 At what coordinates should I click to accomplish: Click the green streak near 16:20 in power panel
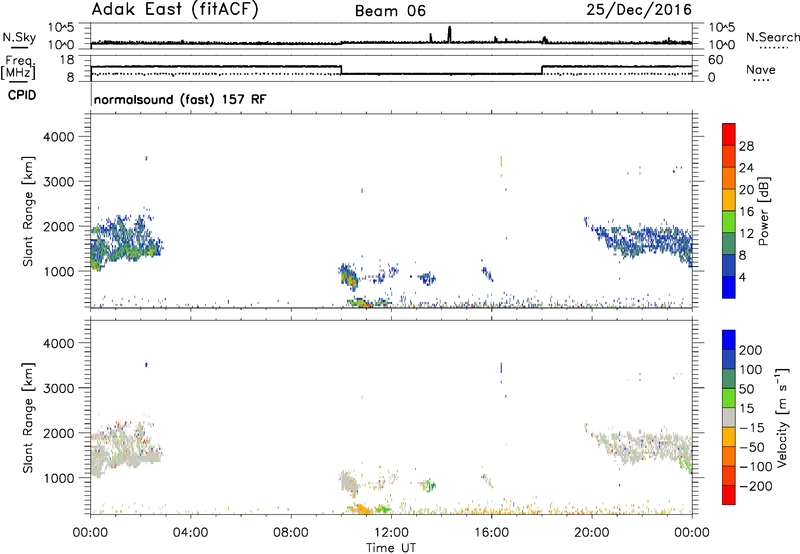click(502, 162)
